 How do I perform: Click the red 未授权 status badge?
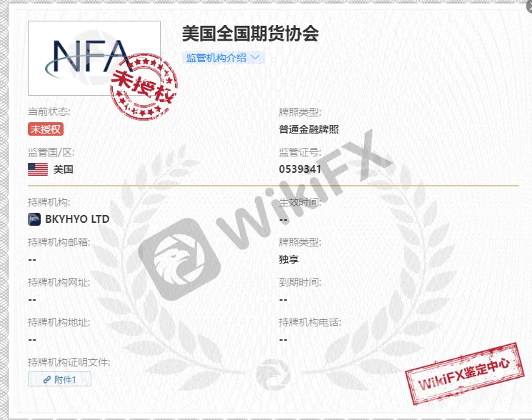[x=46, y=129]
